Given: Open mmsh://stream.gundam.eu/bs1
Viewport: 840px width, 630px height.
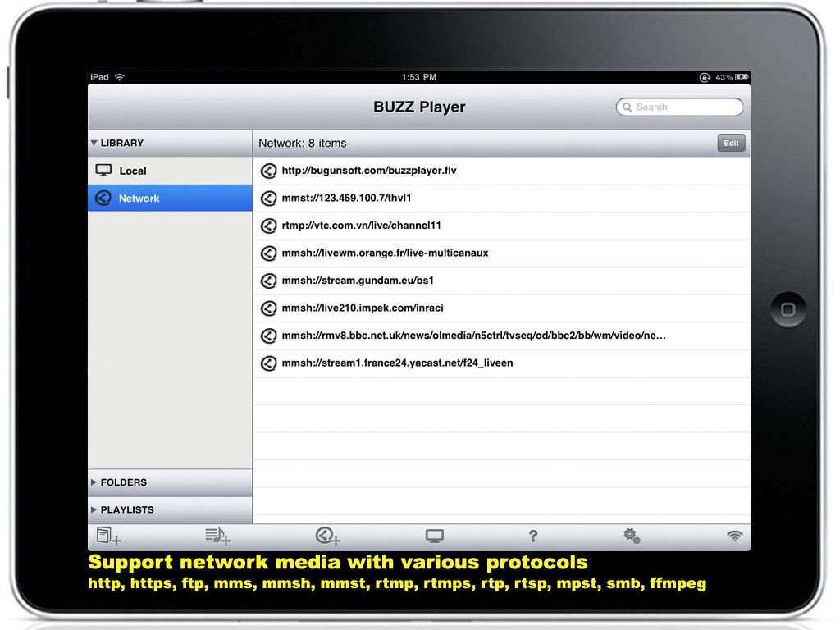Looking at the screenshot, I should pyautogui.click(x=501, y=281).
